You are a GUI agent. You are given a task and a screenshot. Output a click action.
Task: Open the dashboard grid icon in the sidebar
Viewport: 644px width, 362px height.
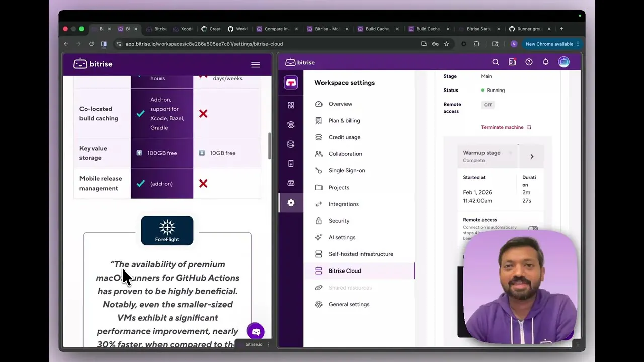(291, 105)
